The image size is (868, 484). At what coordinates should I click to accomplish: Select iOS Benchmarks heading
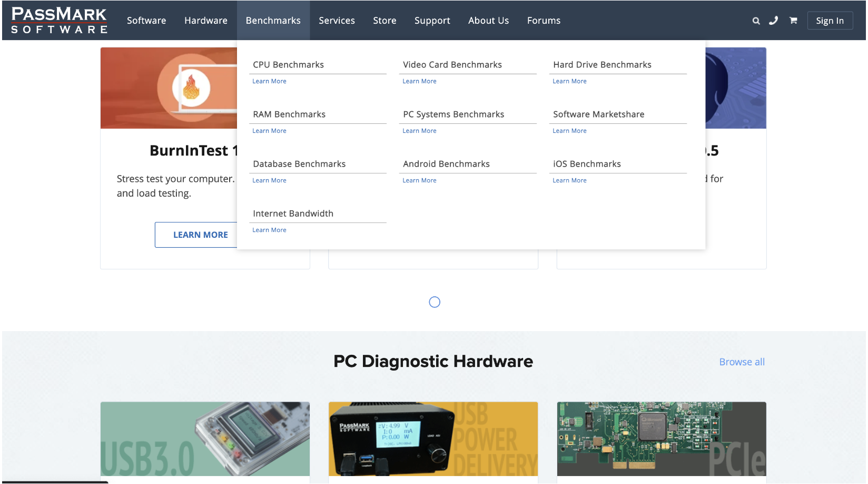tap(587, 164)
